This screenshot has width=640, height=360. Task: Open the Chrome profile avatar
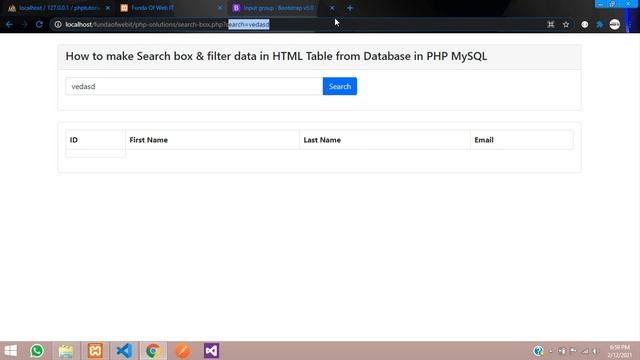615,24
